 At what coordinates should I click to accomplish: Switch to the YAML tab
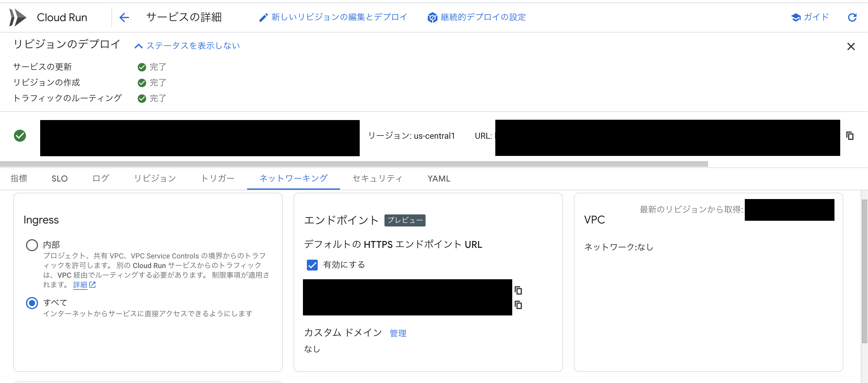(x=439, y=178)
